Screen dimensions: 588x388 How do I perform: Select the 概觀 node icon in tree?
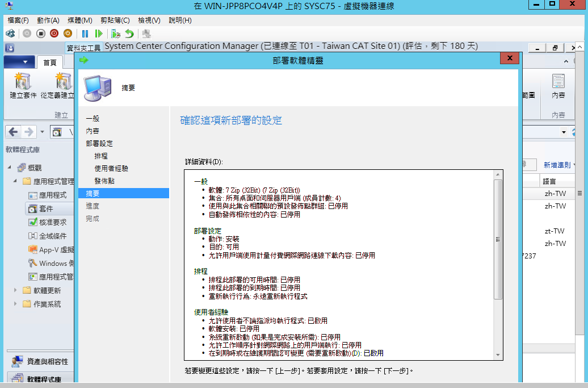click(22, 168)
